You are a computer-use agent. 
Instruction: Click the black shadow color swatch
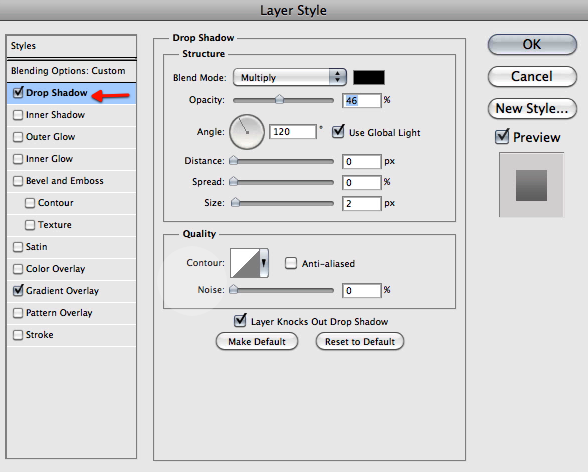(x=369, y=77)
